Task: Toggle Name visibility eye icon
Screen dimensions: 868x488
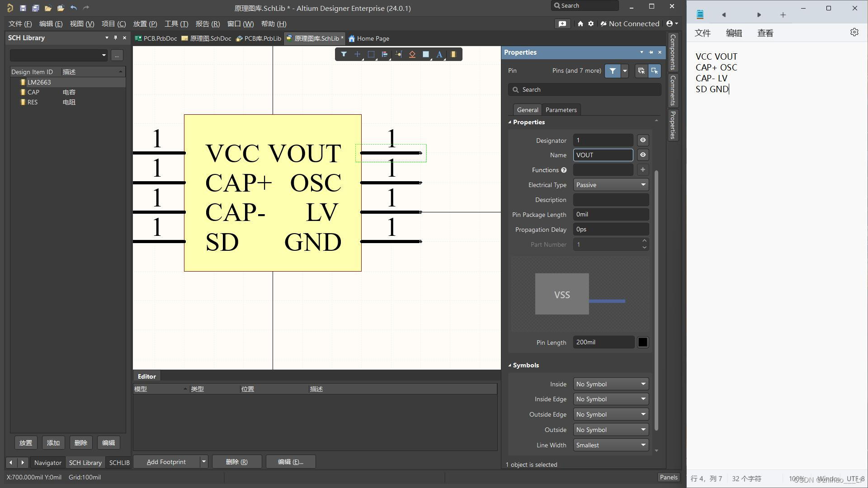Action: pos(642,155)
